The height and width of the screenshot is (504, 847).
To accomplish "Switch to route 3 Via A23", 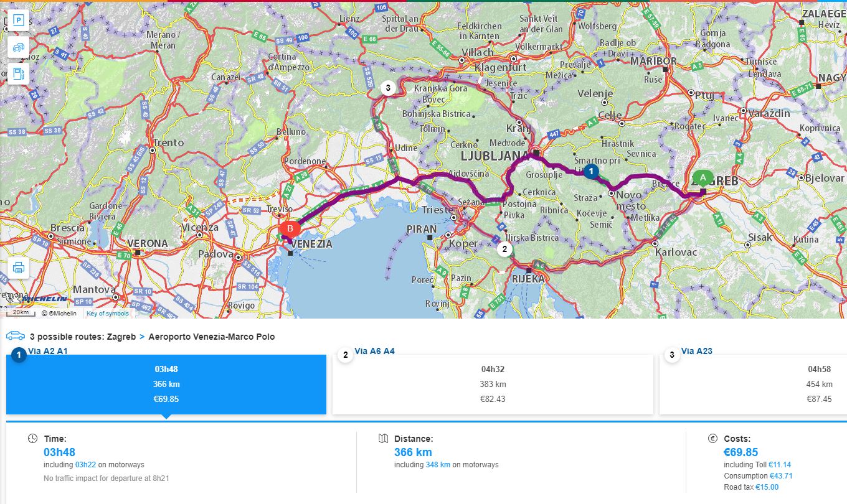I will (753, 384).
